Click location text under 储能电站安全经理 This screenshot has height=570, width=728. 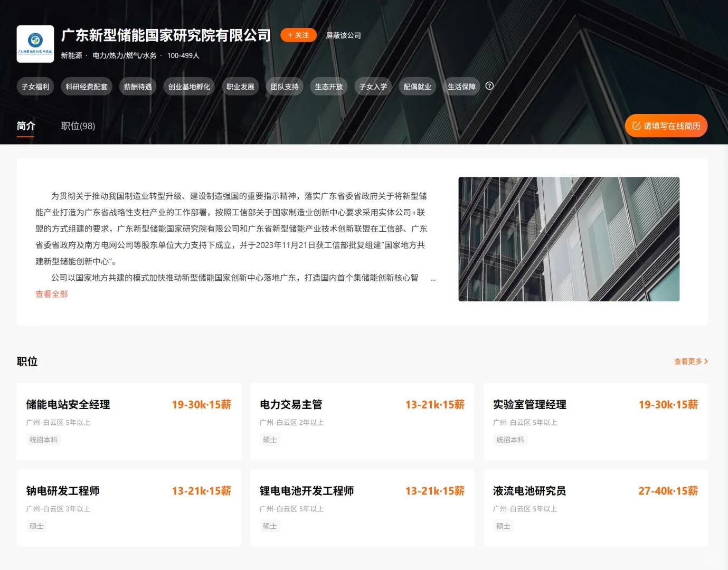(58, 423)
